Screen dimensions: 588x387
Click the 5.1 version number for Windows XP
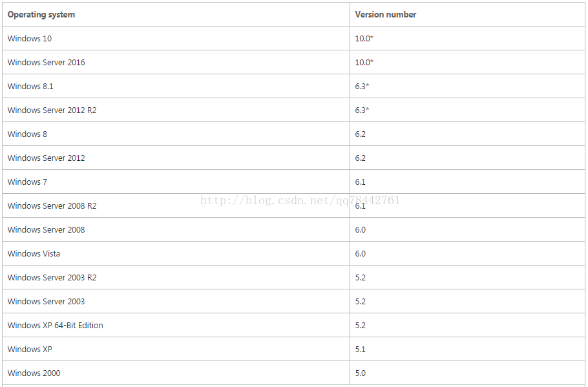361,349
